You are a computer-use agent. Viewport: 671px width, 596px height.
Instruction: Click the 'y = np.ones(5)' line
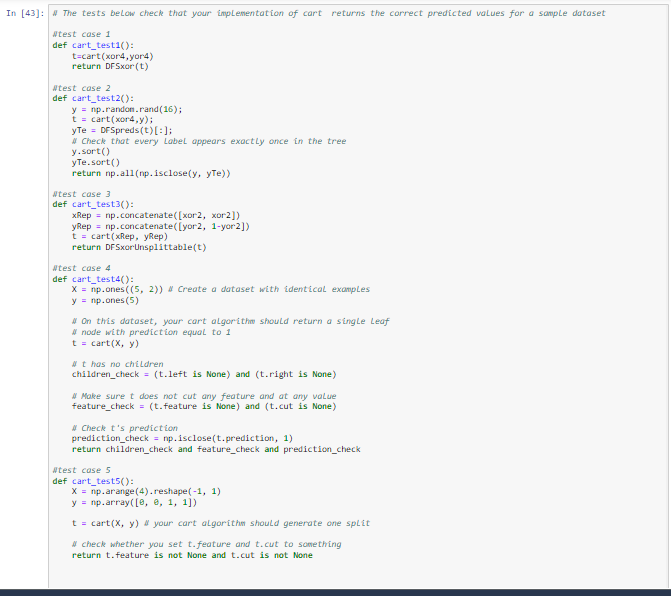tap(105, 300)
